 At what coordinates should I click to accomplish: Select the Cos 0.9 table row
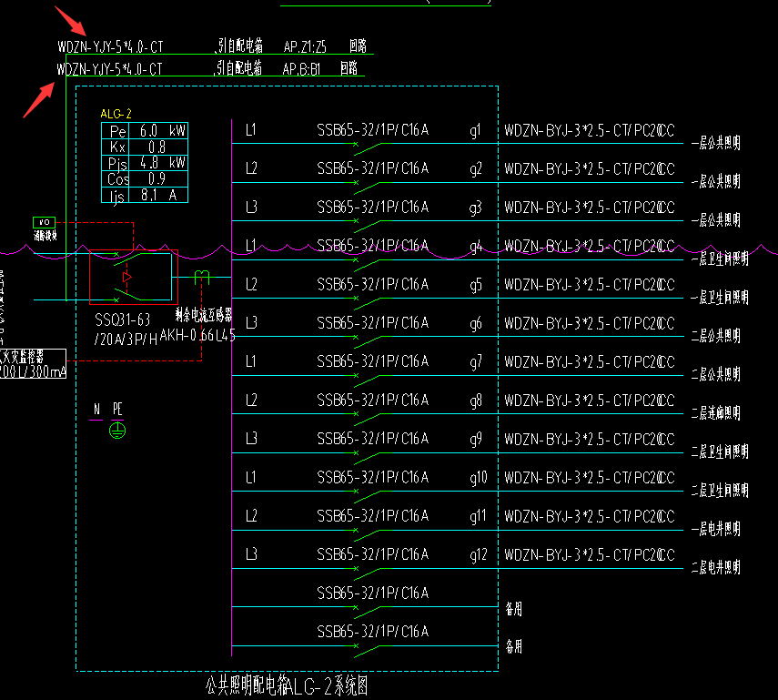tap(145, 178)
